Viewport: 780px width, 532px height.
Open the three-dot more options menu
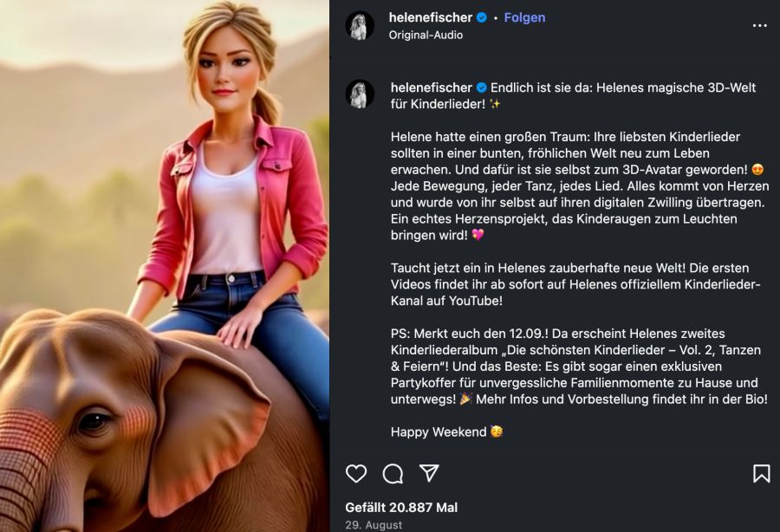point(759,26)
